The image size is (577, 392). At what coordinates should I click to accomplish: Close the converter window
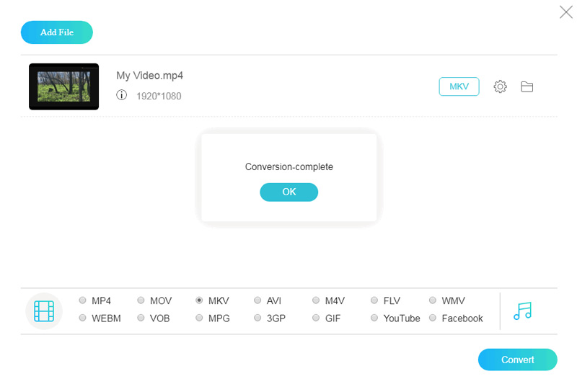(x=566, y=12)
